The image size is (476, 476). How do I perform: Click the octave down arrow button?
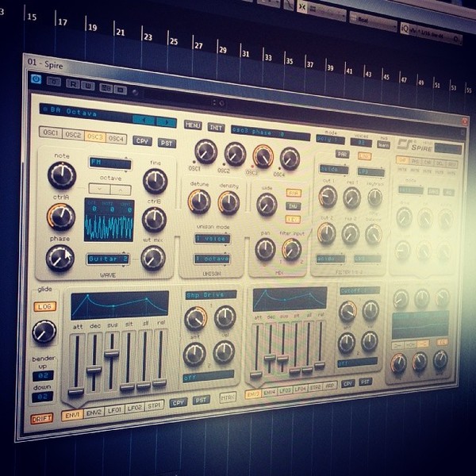click(x=99, y=189)
